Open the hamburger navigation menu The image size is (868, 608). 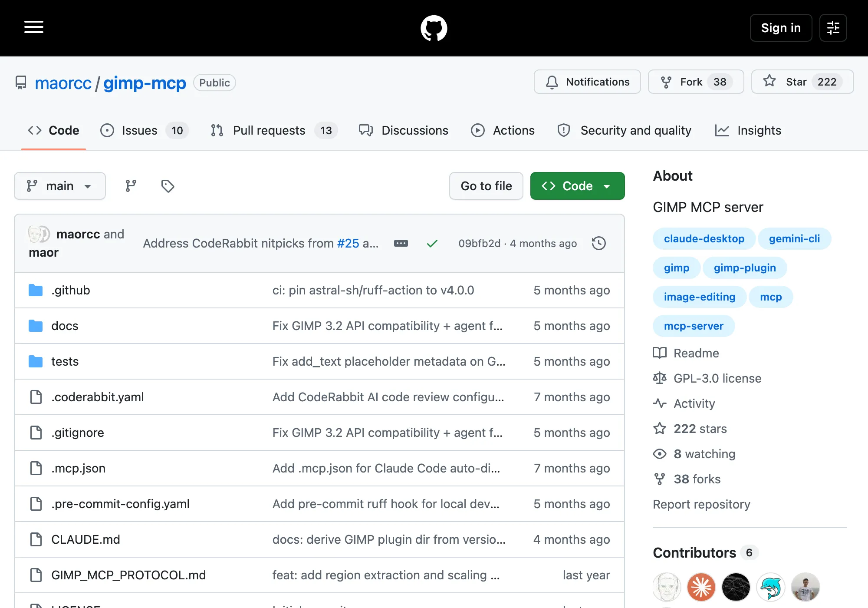(x=34, y=27)
